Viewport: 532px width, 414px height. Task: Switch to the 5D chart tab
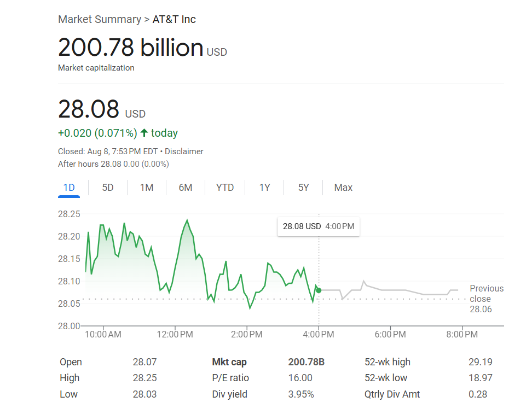click(108, 188)
